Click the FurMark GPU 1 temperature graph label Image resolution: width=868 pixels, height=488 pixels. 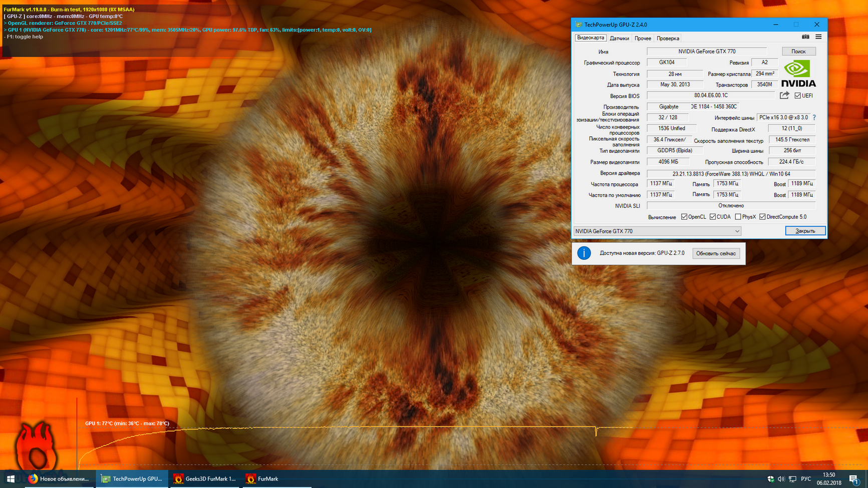[127, 423]
